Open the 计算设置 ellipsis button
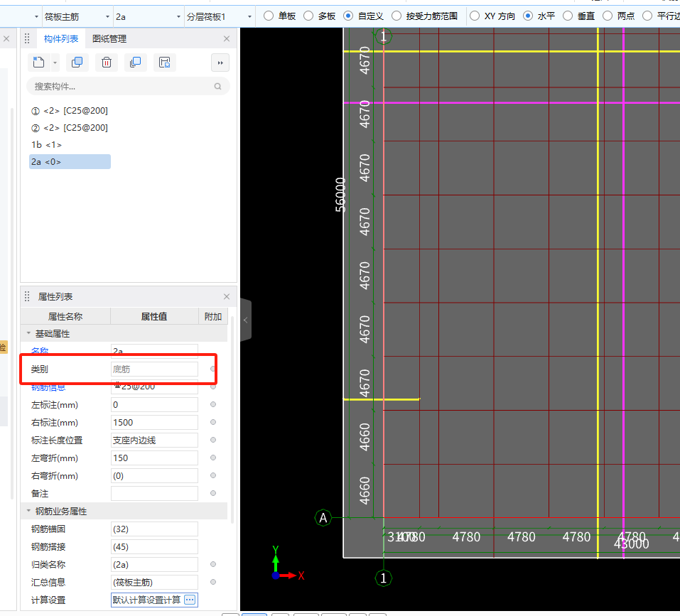 click(x=190, y=600)
